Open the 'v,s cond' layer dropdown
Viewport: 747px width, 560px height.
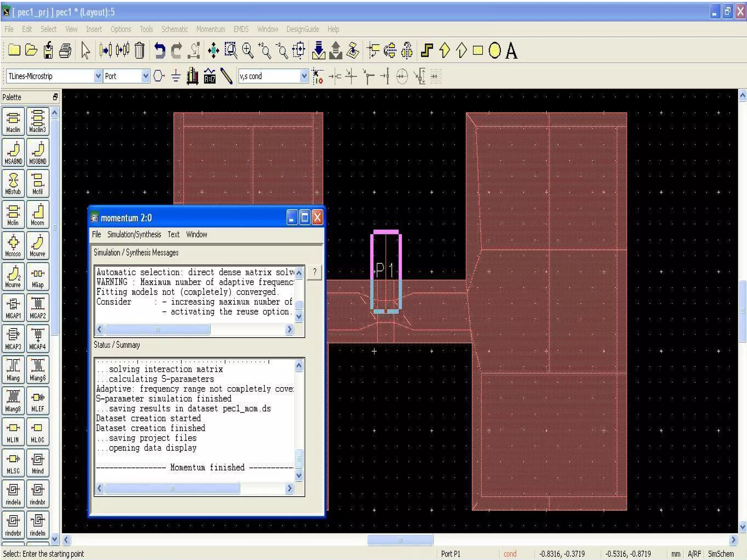(x=304, y=76)
